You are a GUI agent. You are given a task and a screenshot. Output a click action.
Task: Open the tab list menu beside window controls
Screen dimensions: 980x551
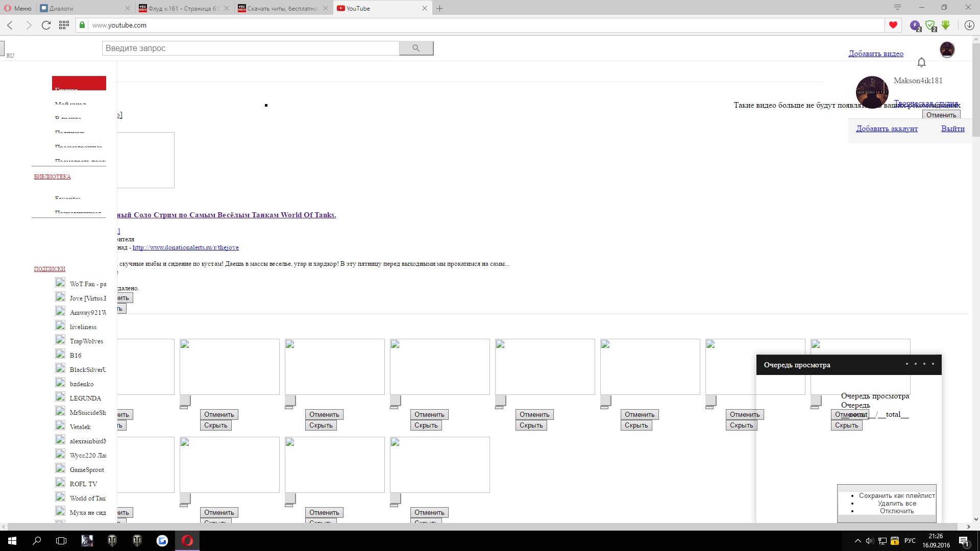(x=897, y=7)
